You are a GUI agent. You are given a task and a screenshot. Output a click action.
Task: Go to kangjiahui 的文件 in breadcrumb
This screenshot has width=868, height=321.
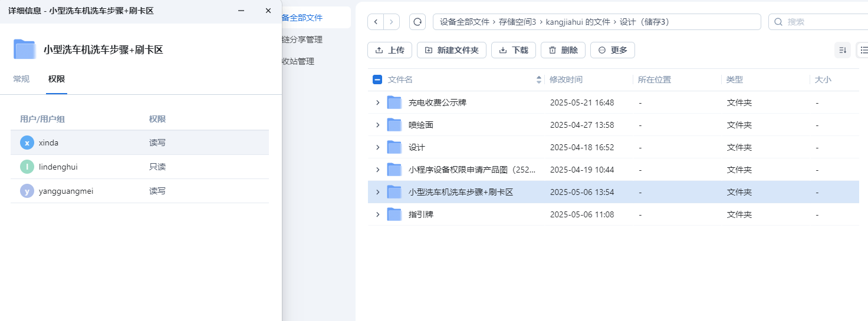pyautogui.click(x=578, y=22)
